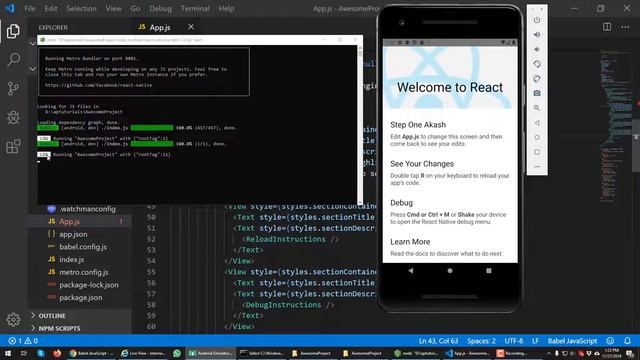Rotate emulator right
The height and width of the screenshot is (360, 640).
(537, 79)
